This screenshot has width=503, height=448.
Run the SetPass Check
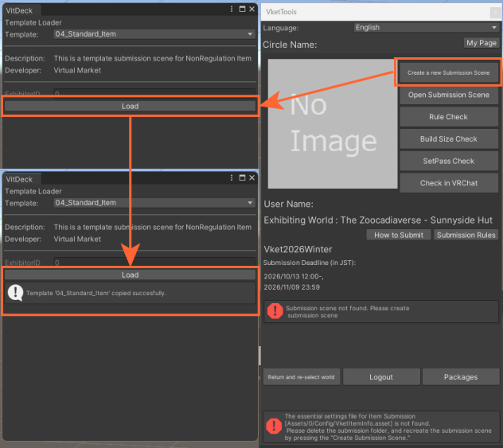pos(448,162)
